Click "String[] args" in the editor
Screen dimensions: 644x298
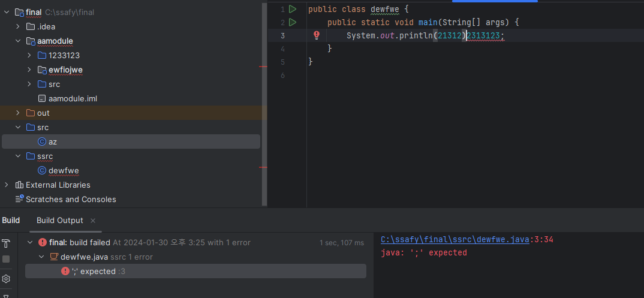coord(474,22)
